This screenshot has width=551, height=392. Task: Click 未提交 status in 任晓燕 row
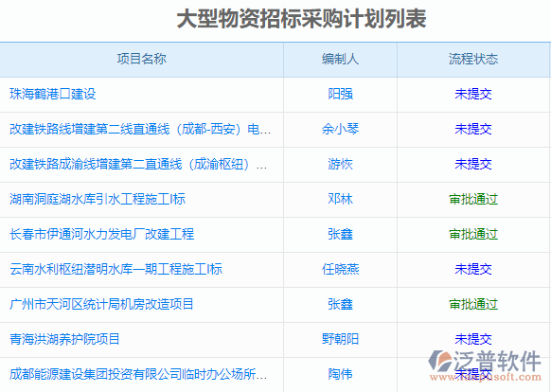tap(473, 269)
